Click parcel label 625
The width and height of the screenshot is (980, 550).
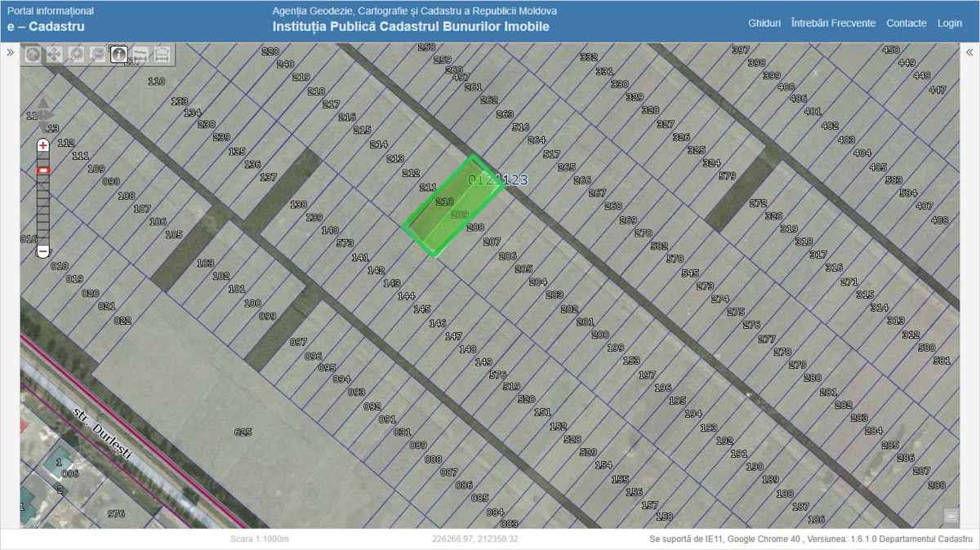(243, 432)
